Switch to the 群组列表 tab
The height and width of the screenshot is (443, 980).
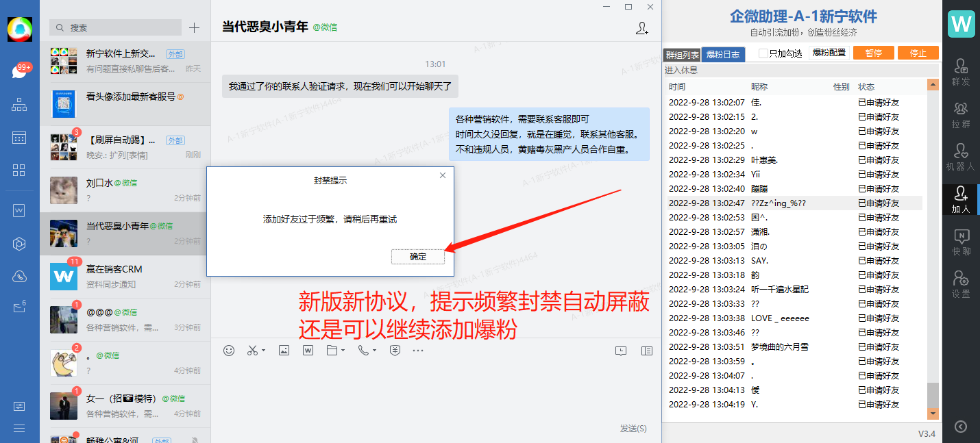point(681,55)
